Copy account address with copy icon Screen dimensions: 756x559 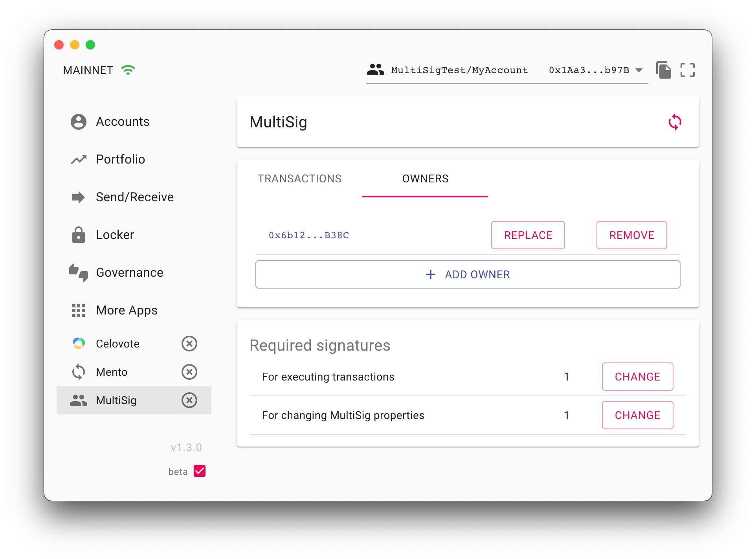(x=663, y=70)
